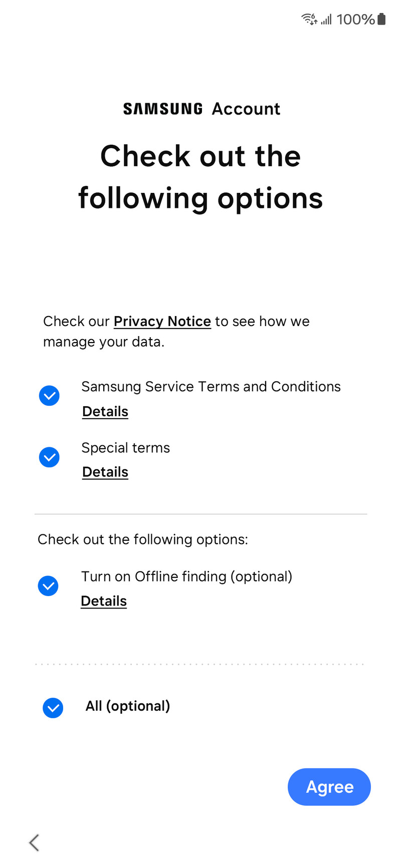Uncheck the Special terms checkbox
This screenshot has width=401, height=868.
[x=49, y=457]
